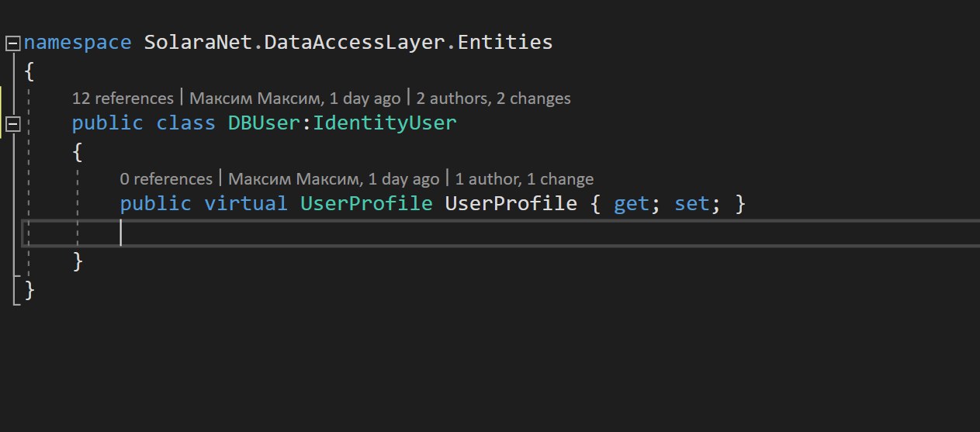The height and width of the screenshot is (432, 980).
Task: Click the Entities part of the namespace
Action: 505,43
